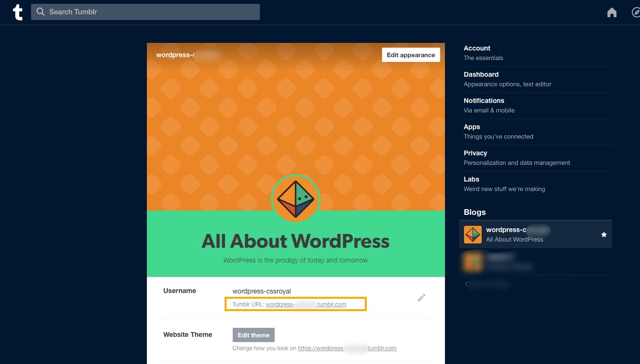Click the Website Theme label

(187, 334)
